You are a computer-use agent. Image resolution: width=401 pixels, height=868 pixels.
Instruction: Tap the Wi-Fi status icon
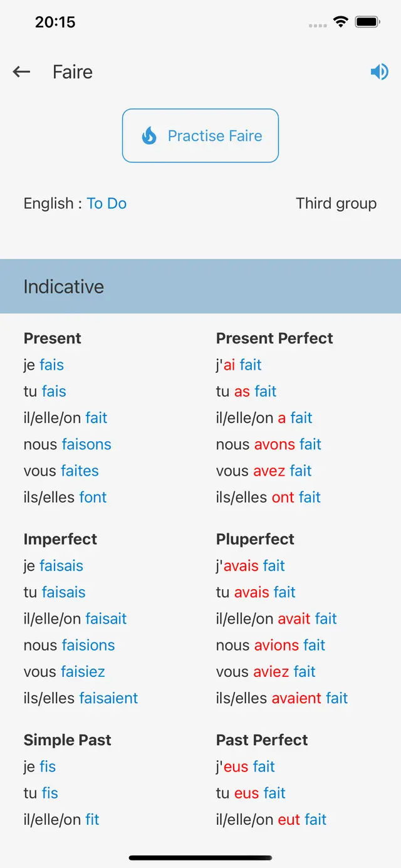coord(340,22)
